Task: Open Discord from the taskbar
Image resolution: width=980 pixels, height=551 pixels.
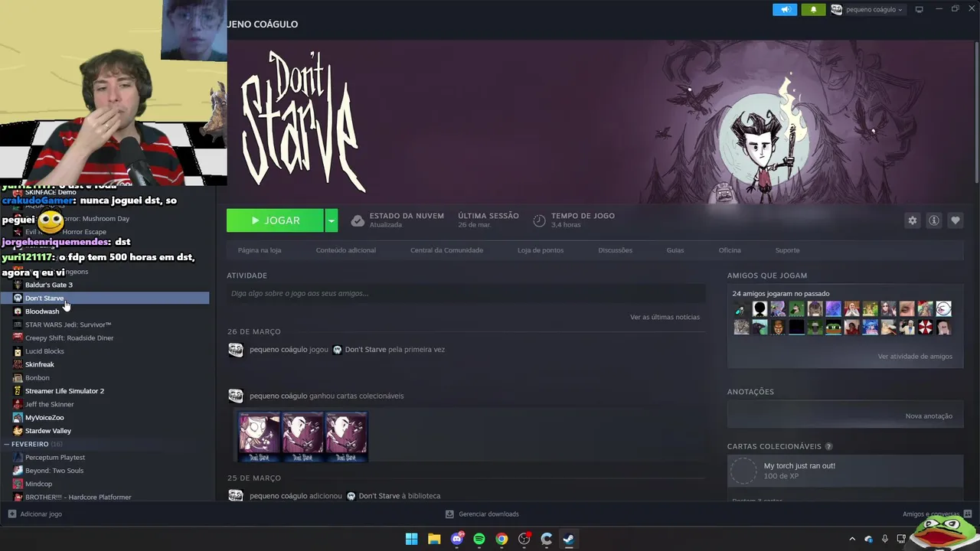Action: point(457,539)
